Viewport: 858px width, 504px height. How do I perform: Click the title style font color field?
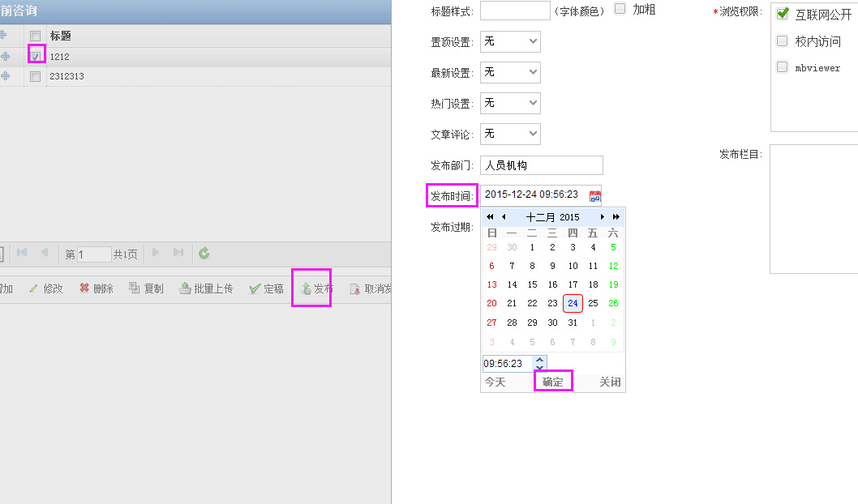(x=515, y=11)
